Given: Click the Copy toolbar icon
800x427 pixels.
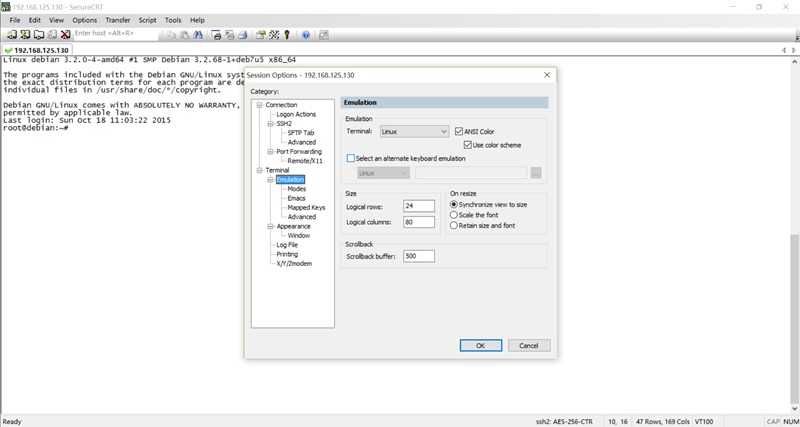Looking at the screenshot, I should coord(171,35).
